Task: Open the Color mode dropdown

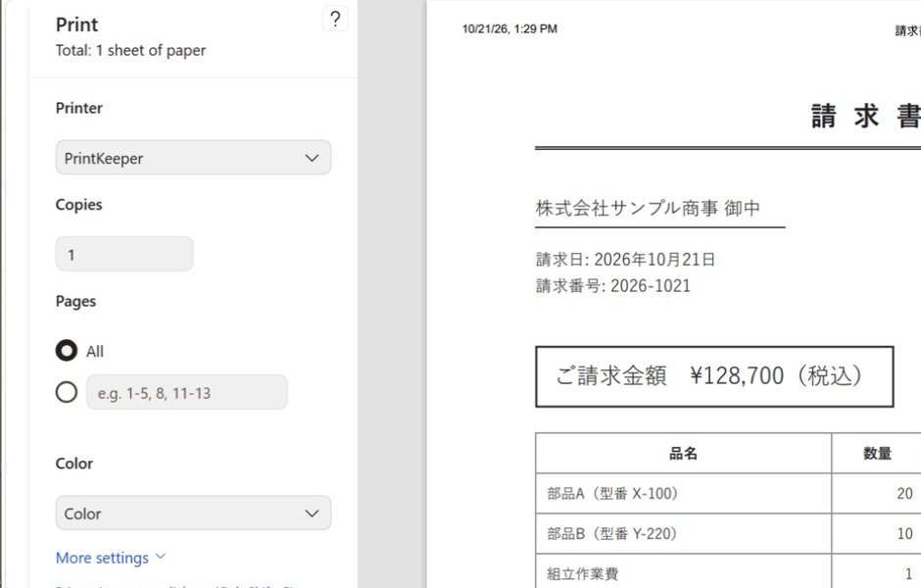Action: click(x=193, y=513)
